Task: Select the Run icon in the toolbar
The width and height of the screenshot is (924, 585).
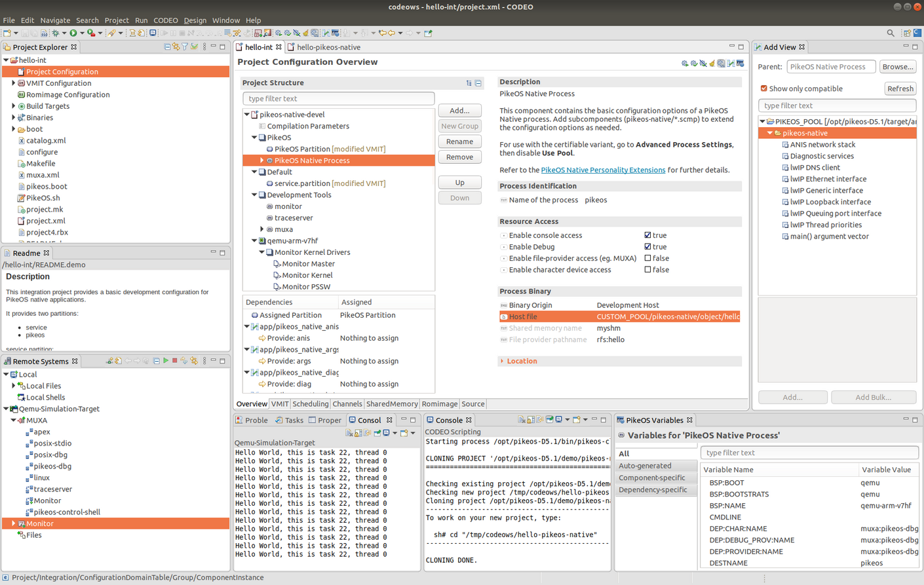Action: click(x=74, y=32)
